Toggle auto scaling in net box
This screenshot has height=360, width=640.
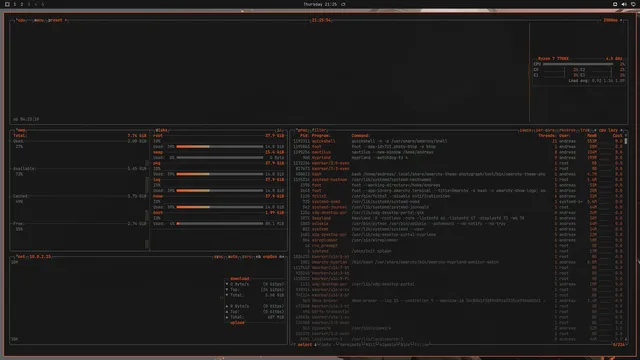[233, 257]
